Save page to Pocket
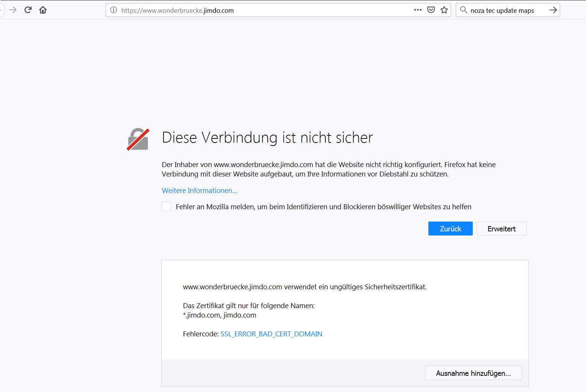 click(x=431, y=10)
